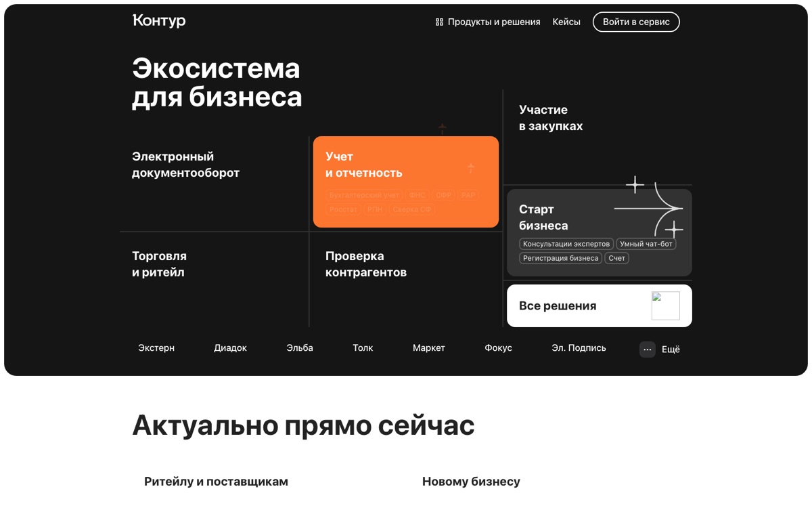Image resolution: width=812 pixels, height=508 pixels.
Task: Open the Диадок product link
Action: click(230, 347)
